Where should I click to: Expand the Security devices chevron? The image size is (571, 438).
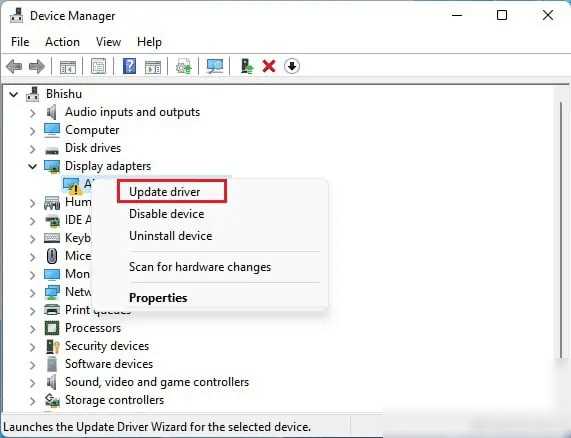coord(32,347)
